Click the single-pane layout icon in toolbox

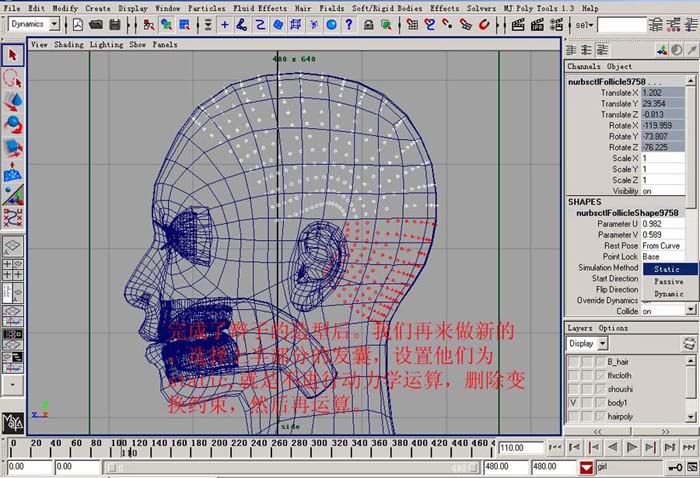(12, 246)
